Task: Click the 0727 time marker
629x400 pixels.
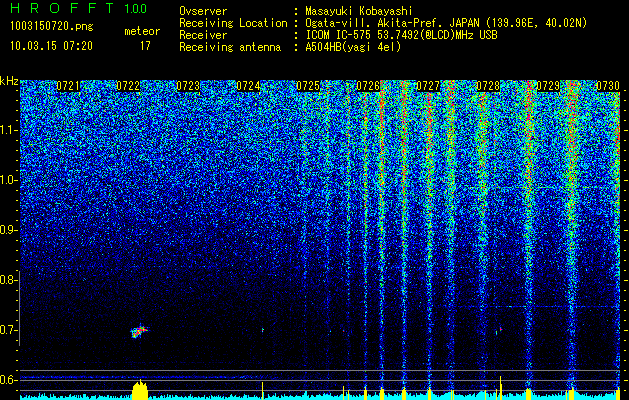Action: click(x=428, y=85)
